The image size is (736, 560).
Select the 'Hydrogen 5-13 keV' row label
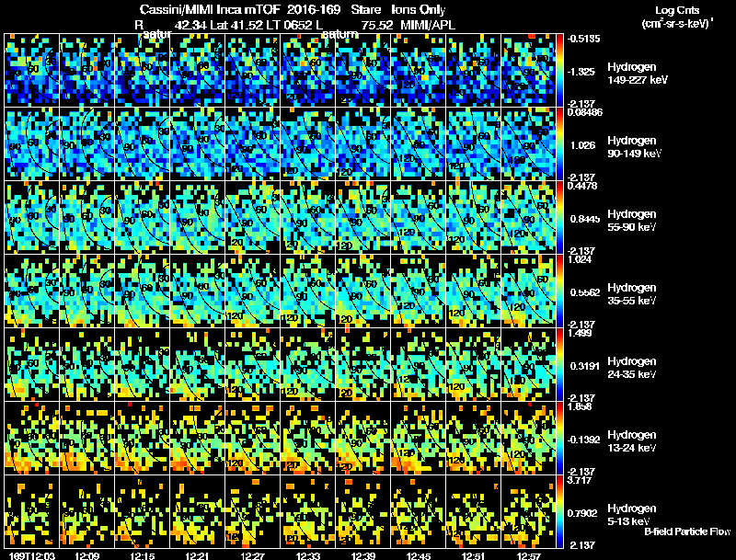pos(632,515)
